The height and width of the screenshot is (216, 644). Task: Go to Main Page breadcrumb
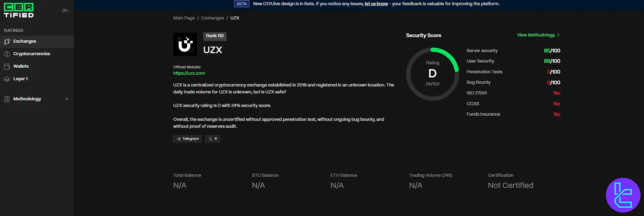point(184,18)
